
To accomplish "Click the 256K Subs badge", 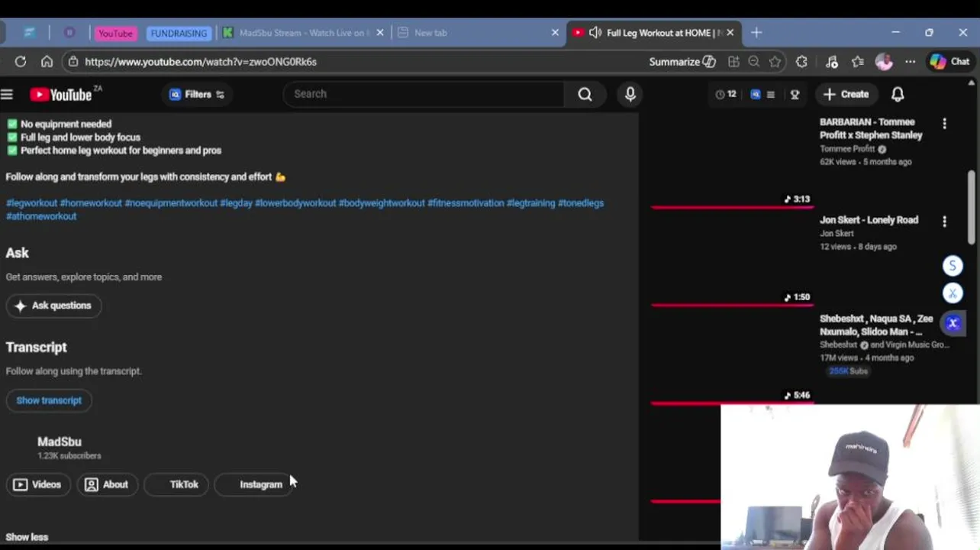I will coord(848,371).
